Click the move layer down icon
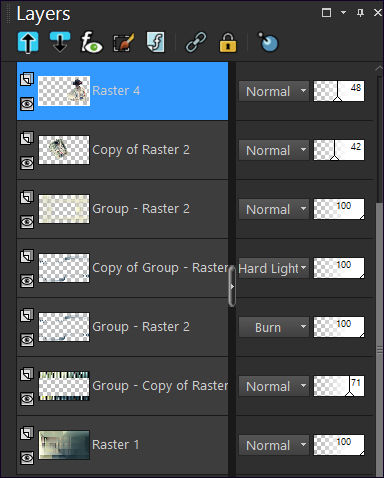Screen dimensions: 384x478 [60, 43]
